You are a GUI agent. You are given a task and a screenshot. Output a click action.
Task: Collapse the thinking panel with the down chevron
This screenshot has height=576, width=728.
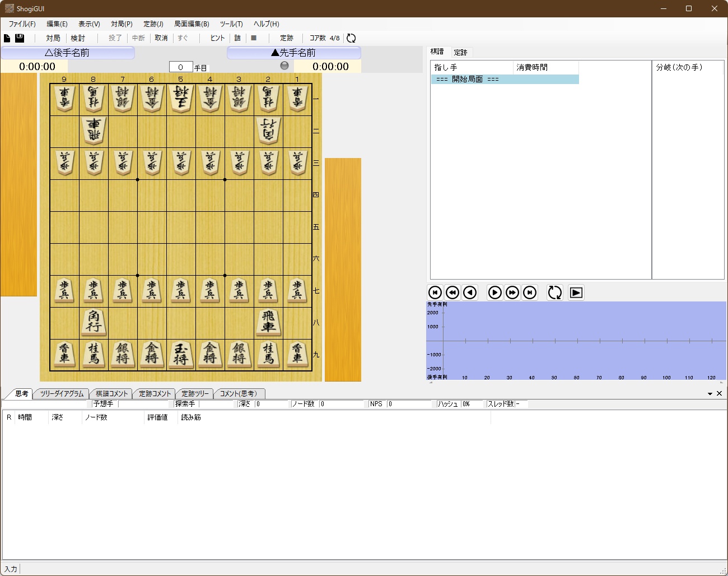coord(710,393)
